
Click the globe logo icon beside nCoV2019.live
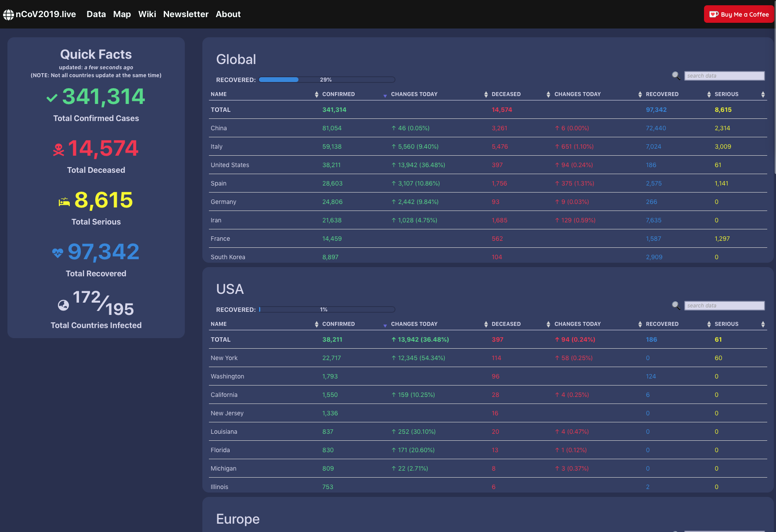pos(8,14)
